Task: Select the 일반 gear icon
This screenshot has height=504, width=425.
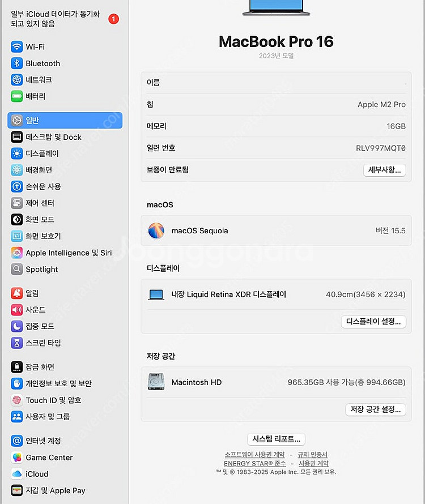Action: (x=17, y=120)
